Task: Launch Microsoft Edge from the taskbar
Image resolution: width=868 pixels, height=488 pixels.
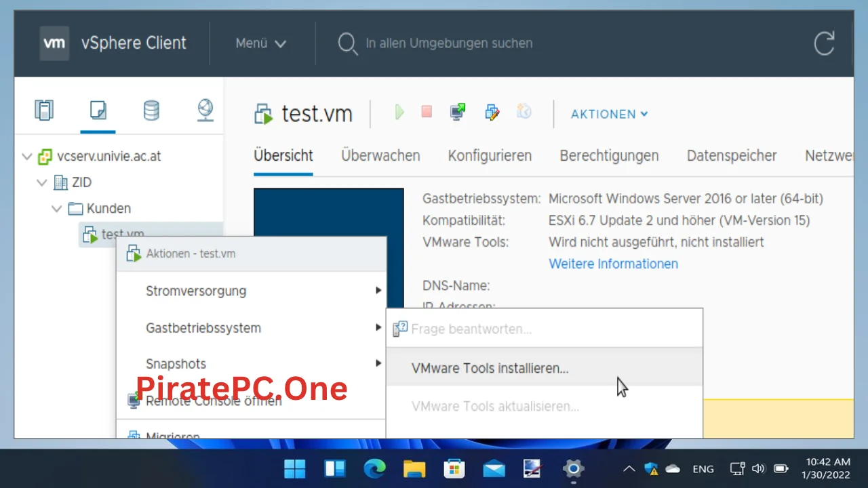Action: [374, 468]
